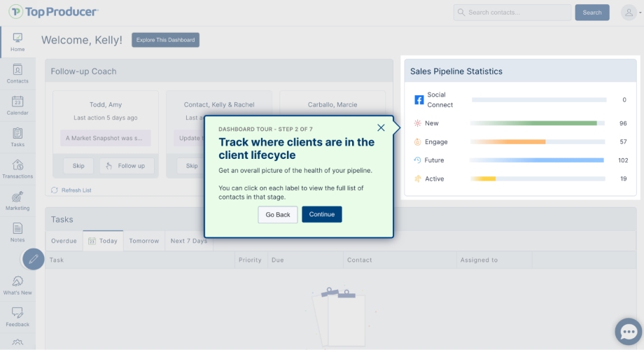Click the blue pencil quick-add button
The height and width of the screenshot is (350, 644).
[x=33, y=259]
